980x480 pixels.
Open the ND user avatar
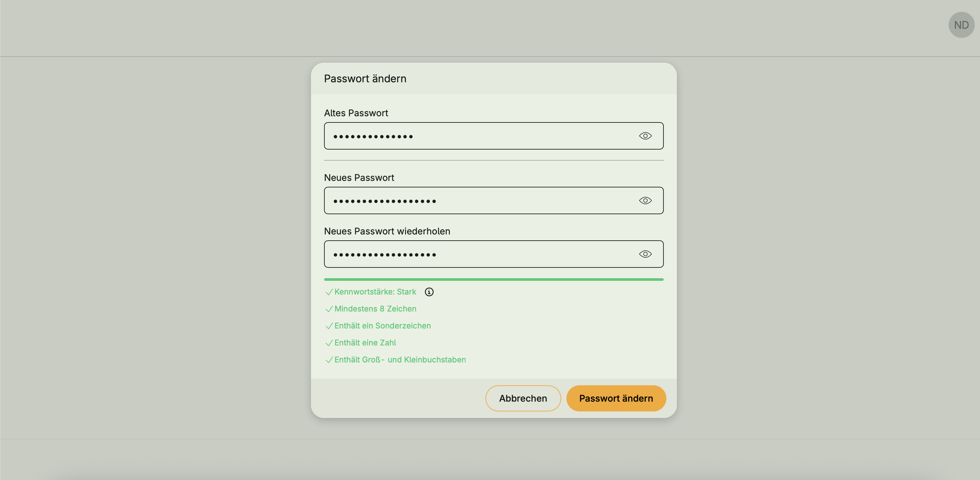point(961,25)
